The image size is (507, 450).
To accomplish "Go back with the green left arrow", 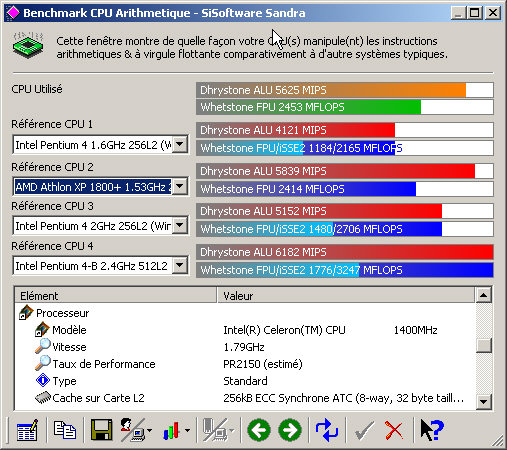I will point(259,430).
